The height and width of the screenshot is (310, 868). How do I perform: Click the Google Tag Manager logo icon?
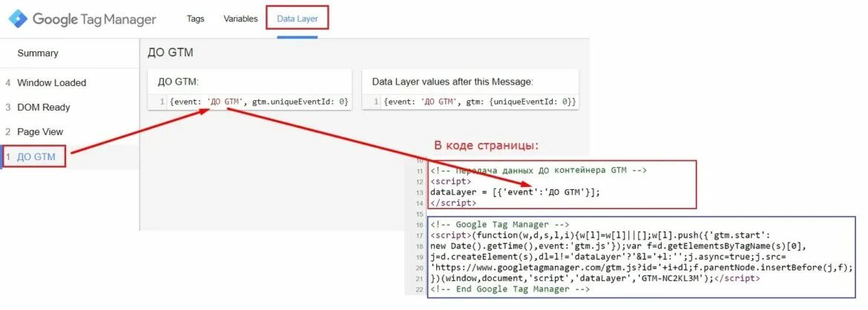(x=18, y=19)
